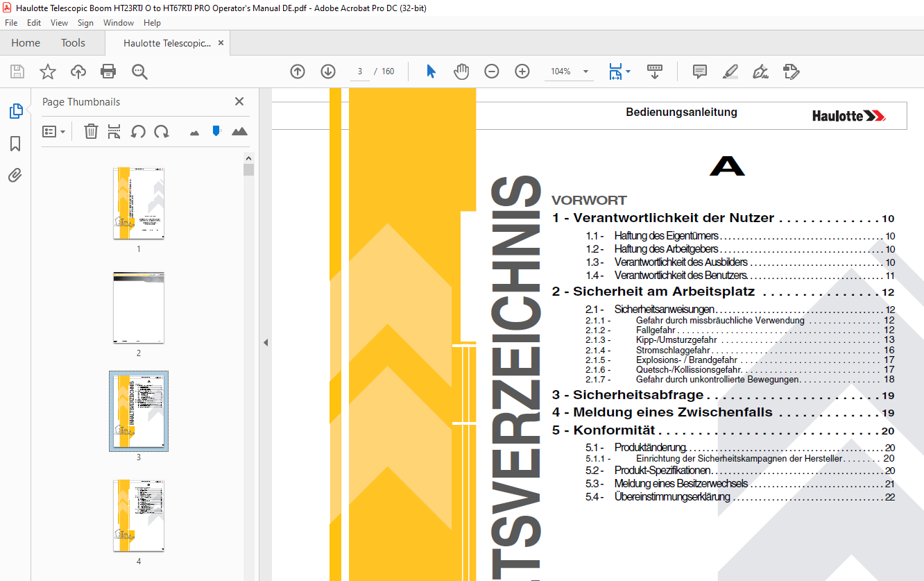924x581 pixels.
Task: Open the thumbnail options menu
Action: point(54,131)
